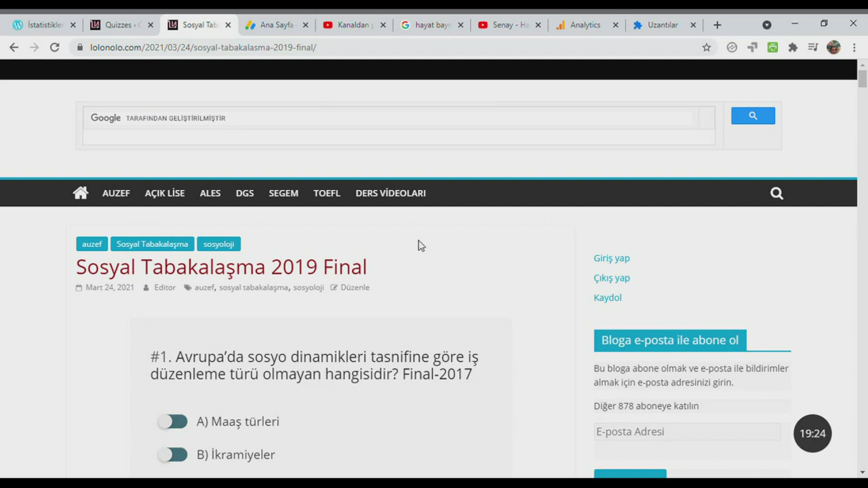Reload the page with the refresh icon
868x488 pixels.
(55, 47)
